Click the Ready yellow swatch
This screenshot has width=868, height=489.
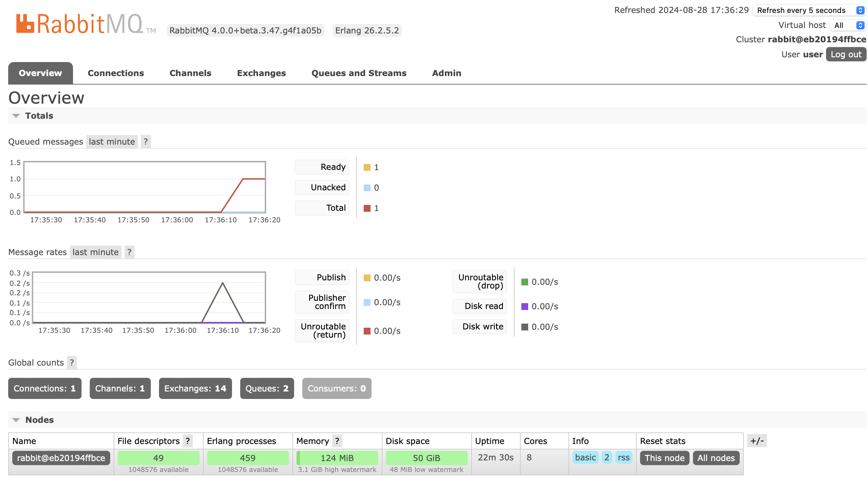click(367, 167)
